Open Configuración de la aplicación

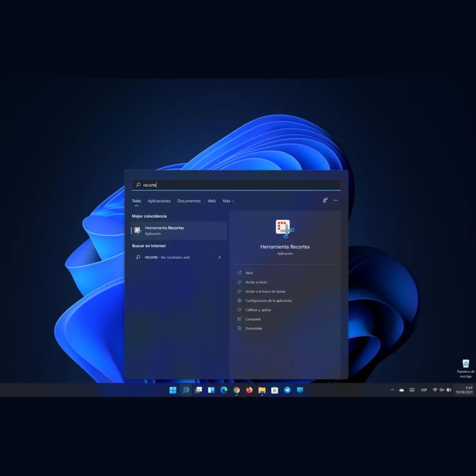(269, 301)
